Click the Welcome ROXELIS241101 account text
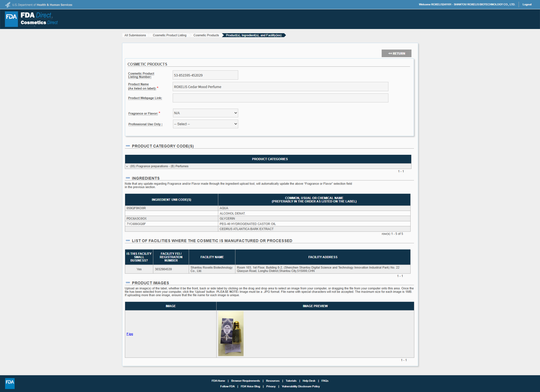 [x=467, y=5]
